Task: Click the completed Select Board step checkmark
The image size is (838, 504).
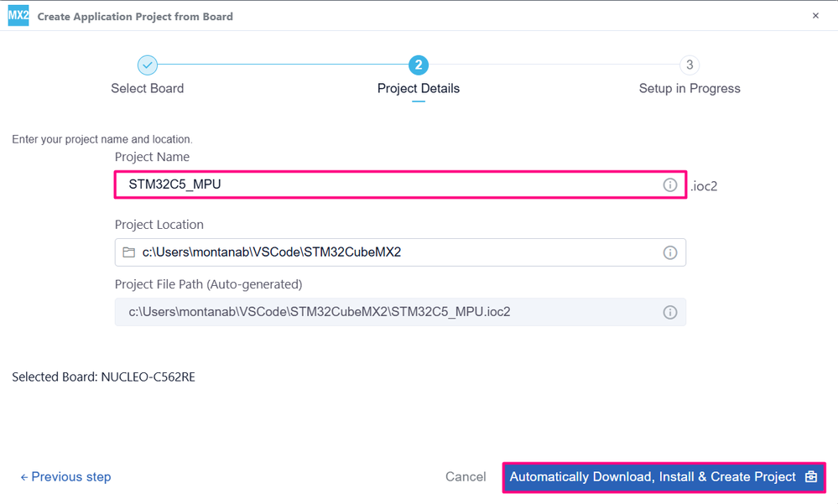Action: point(148,65)
